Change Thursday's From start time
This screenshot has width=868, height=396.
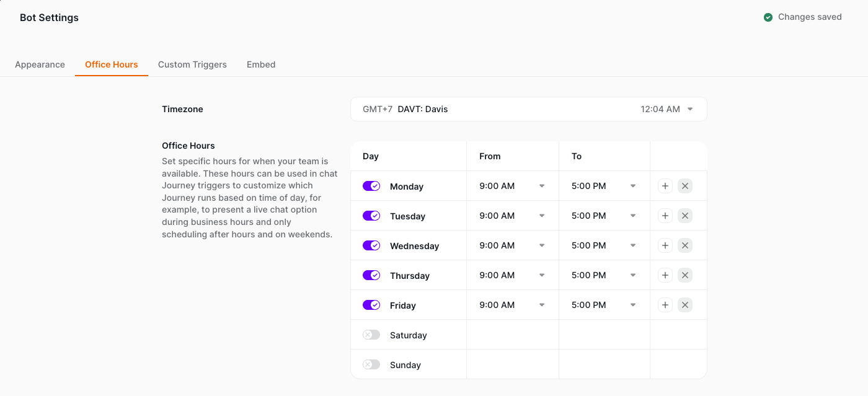point(512,275)
